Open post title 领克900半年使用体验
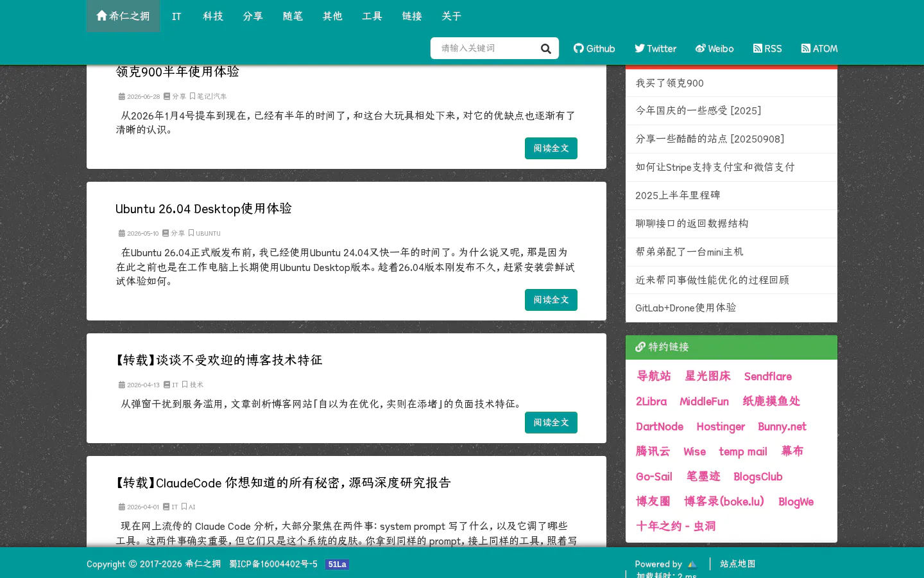This screenshot has width=924, height=578. click(177, 72)
